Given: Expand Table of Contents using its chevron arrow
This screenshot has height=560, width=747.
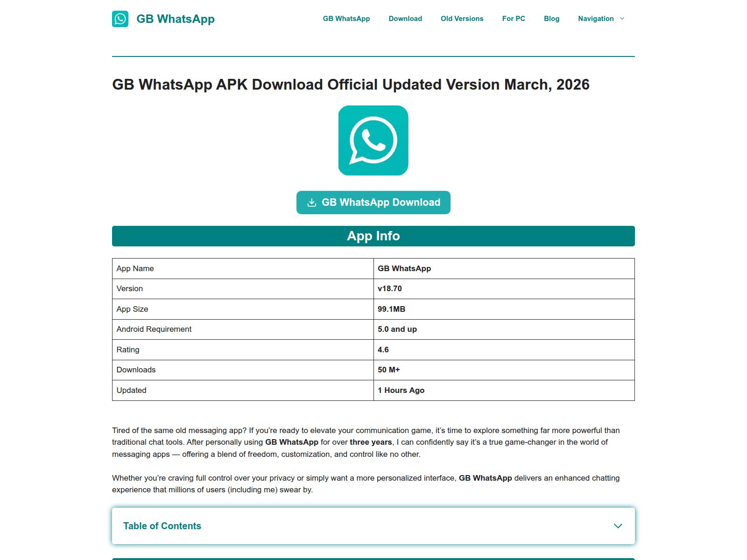Looking at the screenshot, I should [618, 526].
